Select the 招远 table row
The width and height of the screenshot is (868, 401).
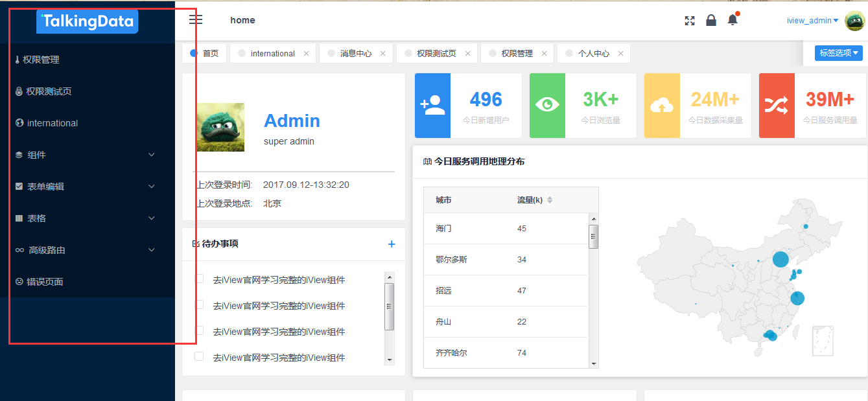click(x=506, y=291)
